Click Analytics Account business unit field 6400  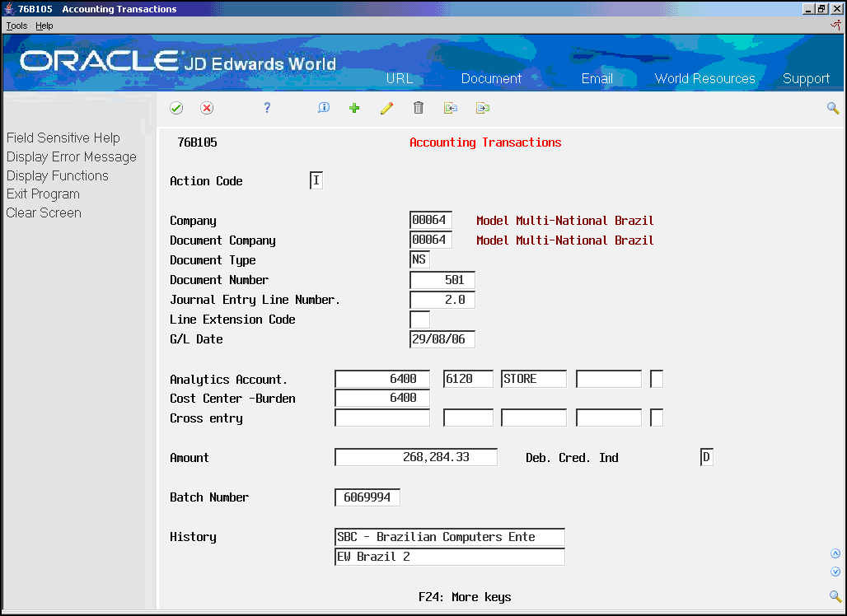pos(382,379)
